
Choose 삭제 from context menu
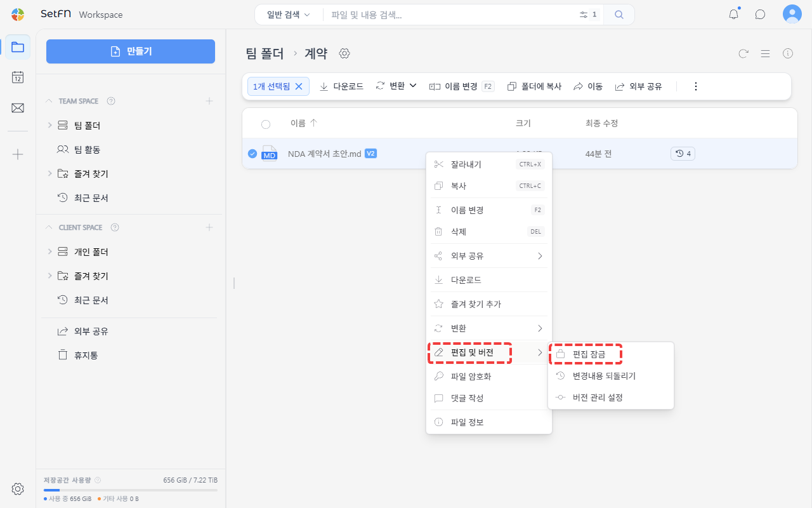[x=489, y=232]
